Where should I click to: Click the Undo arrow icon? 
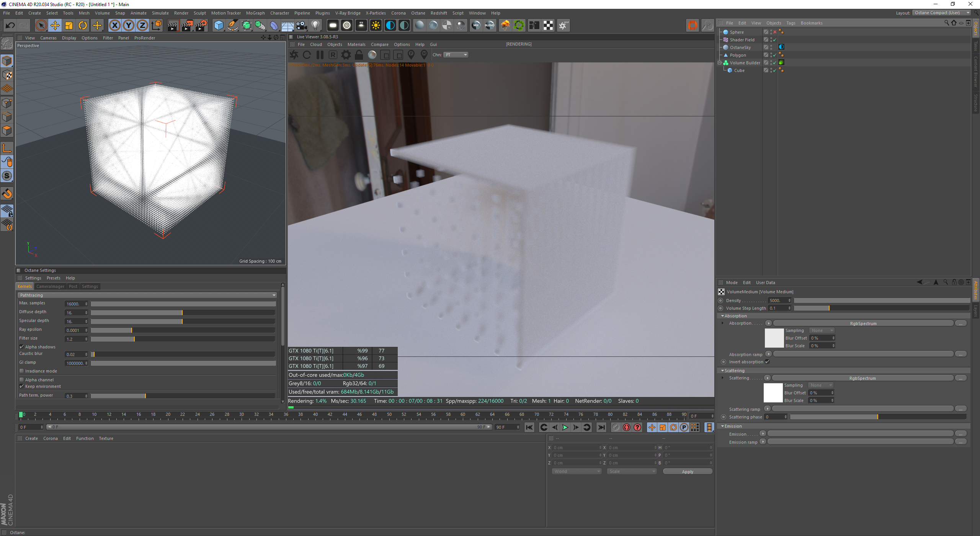[10, 26]
